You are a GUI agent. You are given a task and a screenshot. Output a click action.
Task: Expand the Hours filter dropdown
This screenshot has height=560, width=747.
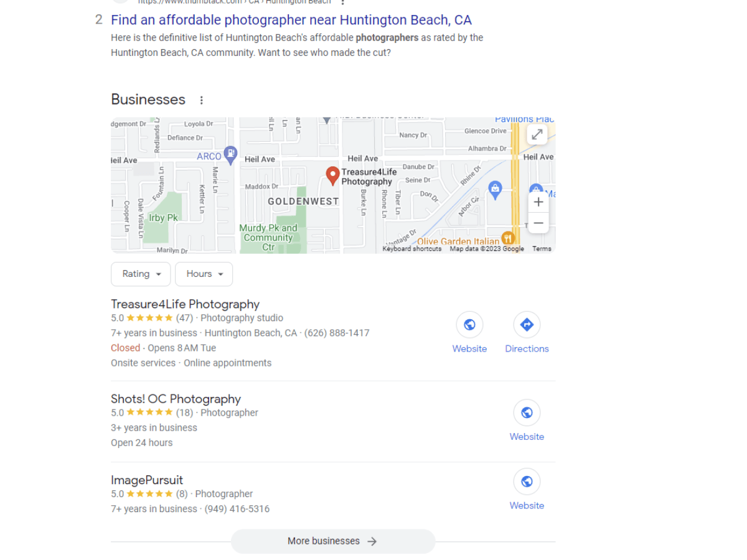tap(204, 274)
